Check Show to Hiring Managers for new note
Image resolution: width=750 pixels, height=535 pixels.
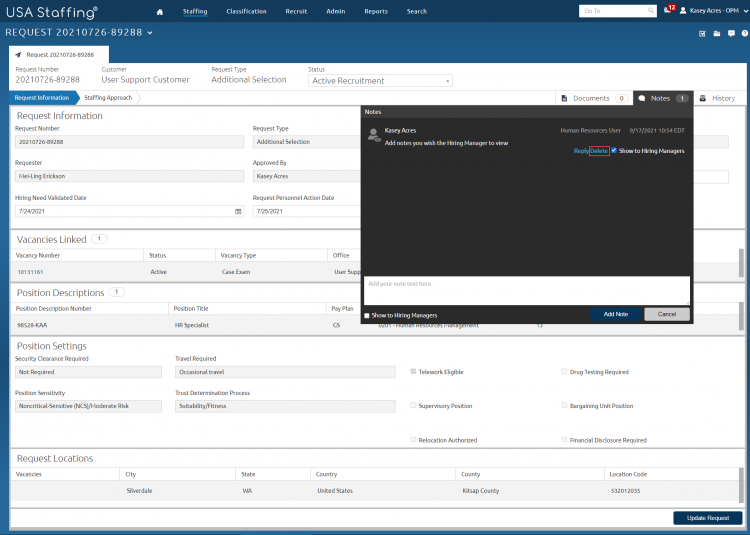click(x=367, y=316)
